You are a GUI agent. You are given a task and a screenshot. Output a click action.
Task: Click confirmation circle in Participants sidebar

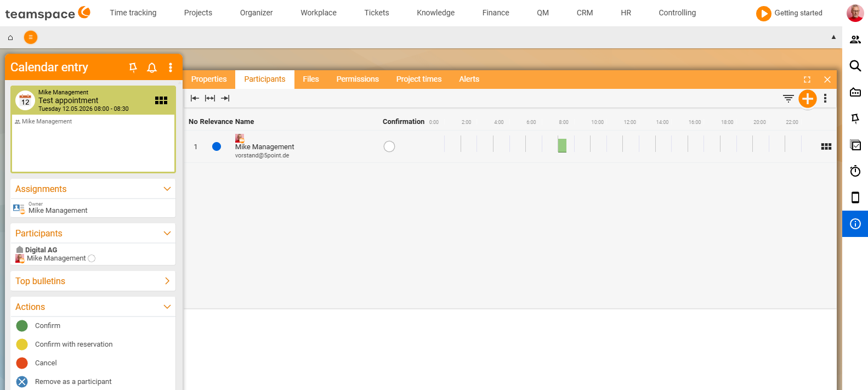coord(92,258)
